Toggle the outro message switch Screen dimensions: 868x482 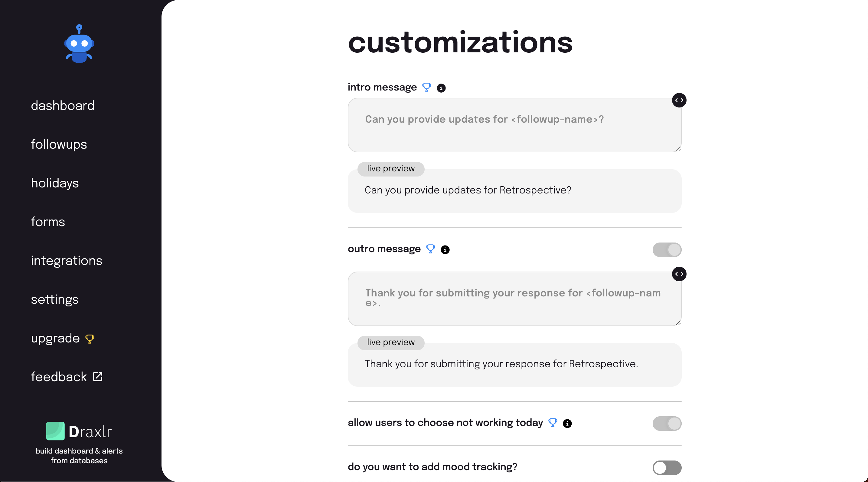667,249
